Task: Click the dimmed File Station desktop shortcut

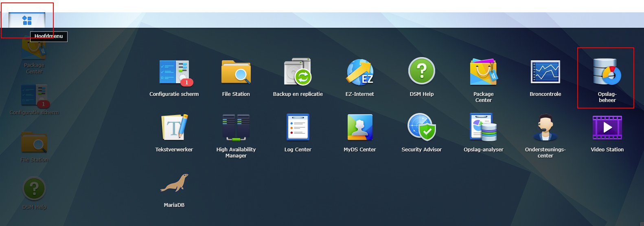Action: [34, 147]
